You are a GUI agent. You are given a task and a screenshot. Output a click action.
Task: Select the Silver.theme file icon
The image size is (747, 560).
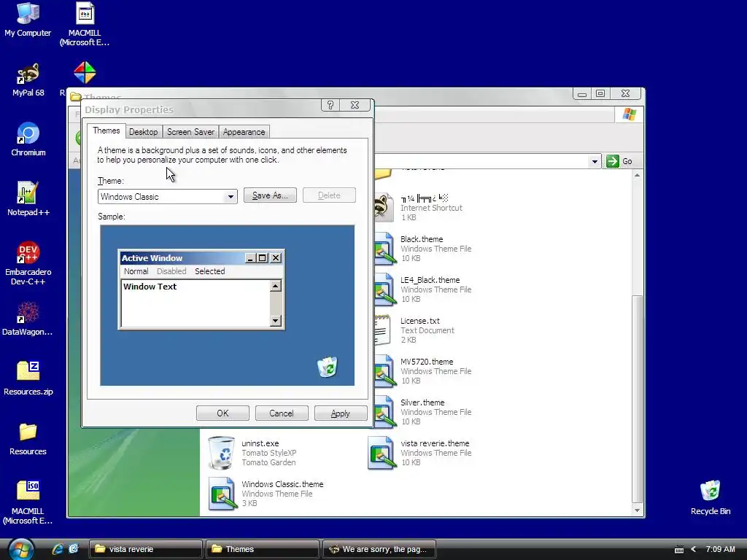pos(385,412)
